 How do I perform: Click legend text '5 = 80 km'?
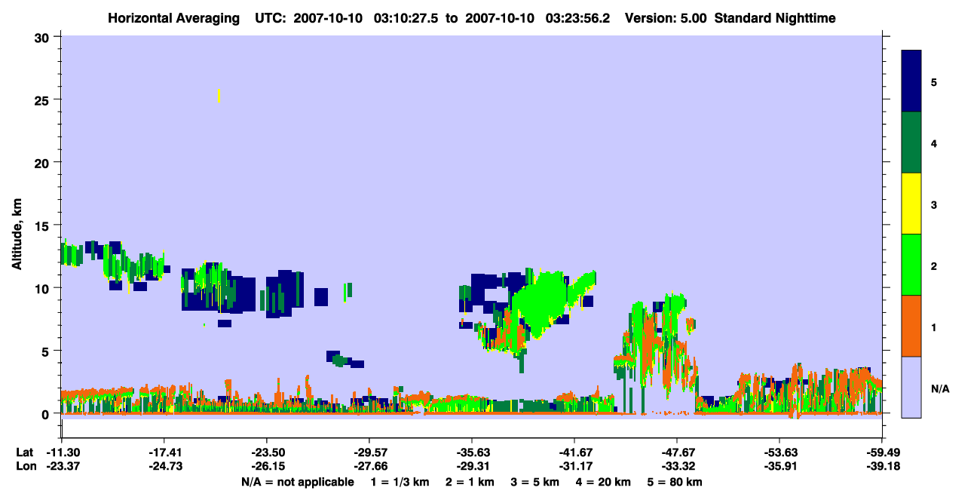pos(675,482)
